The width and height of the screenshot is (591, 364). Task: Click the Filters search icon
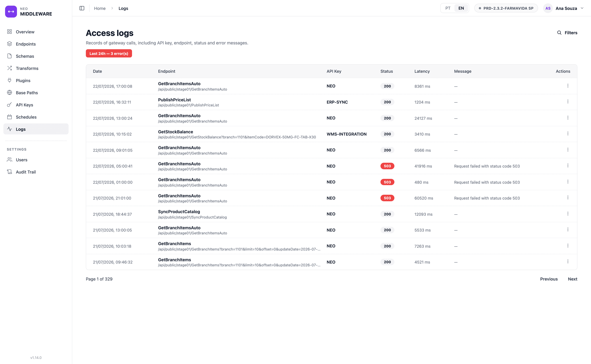tap(559, 33)
